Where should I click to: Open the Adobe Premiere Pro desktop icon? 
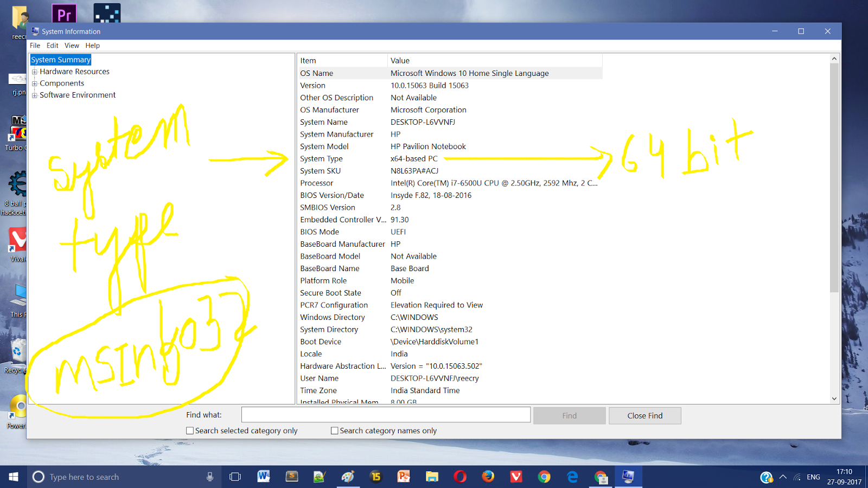coord(64,13)
